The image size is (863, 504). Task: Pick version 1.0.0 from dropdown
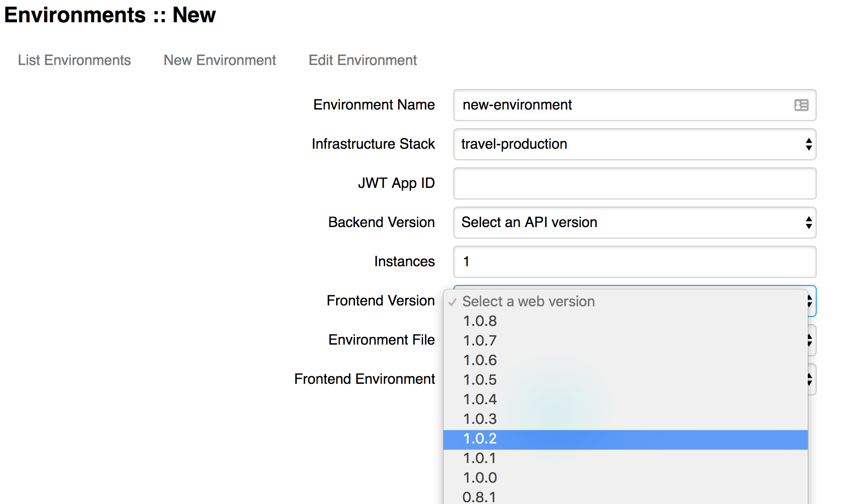point(480,478)
